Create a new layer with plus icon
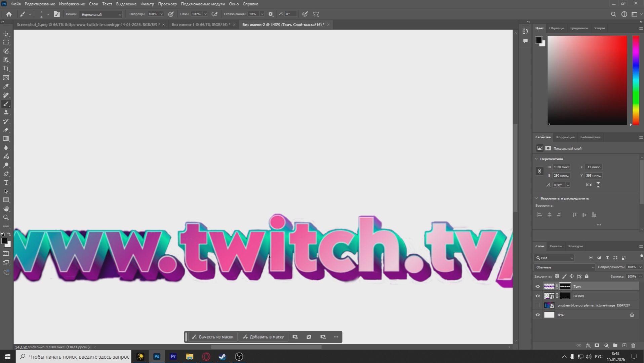644x363 pixels. pyautogui.click(x=624, y=346)
